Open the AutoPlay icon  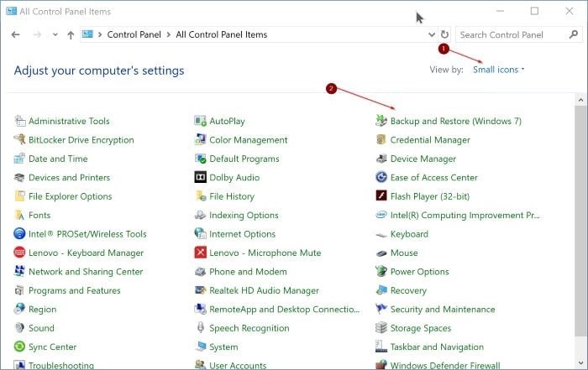coord(201,121)
